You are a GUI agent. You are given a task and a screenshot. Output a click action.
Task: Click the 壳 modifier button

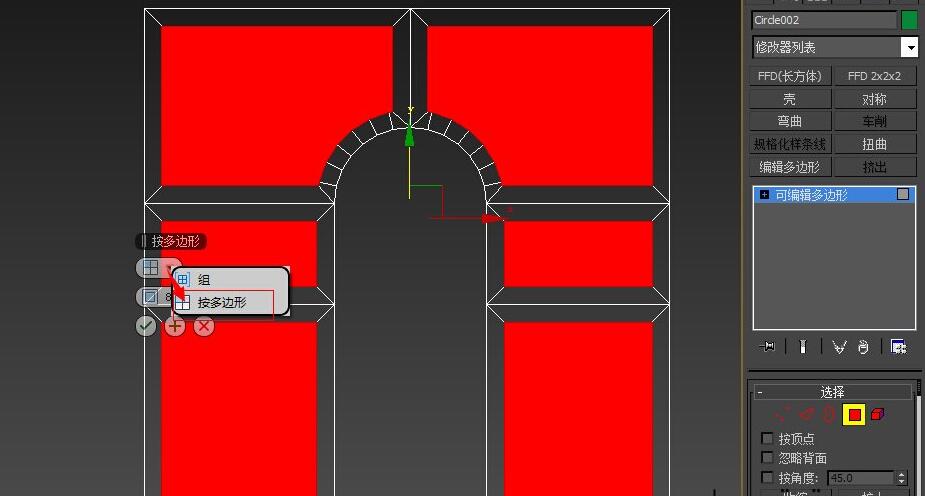tap(790, 99)
